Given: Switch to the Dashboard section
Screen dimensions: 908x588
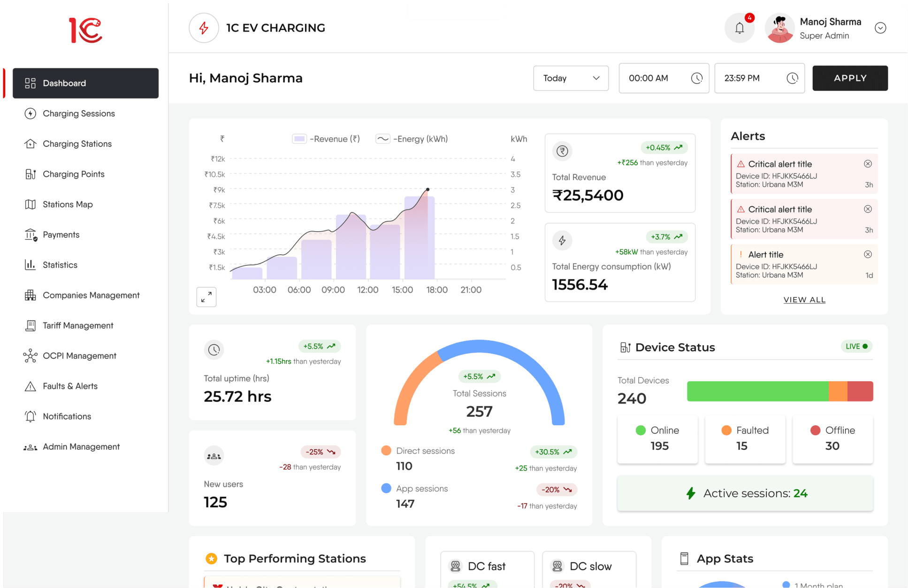Looking at the screenshot, I should pos(64,83).
